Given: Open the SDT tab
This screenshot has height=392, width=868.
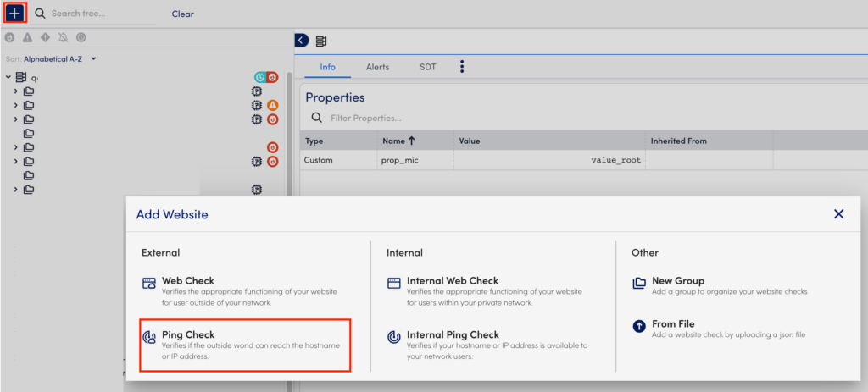Looking at the screenshot, I should pos(427,67).
